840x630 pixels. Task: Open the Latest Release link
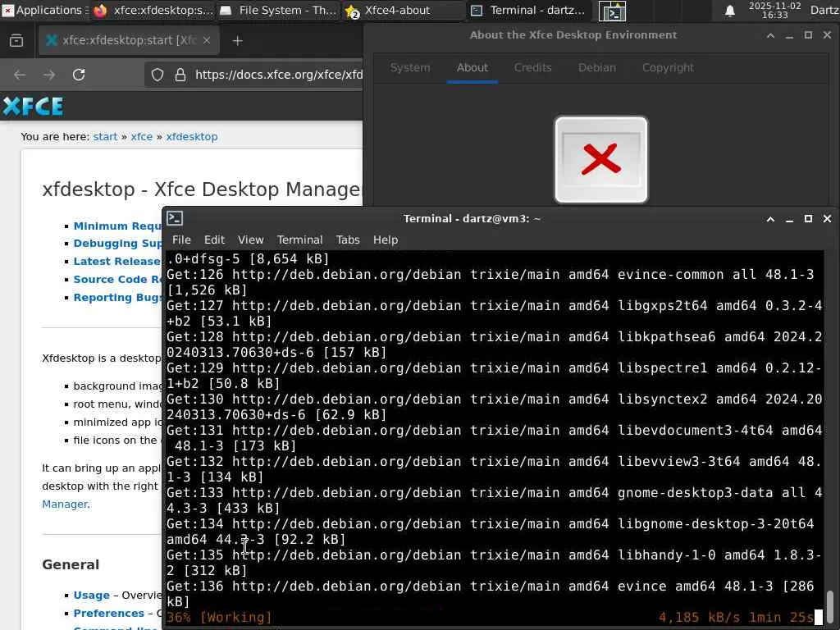tap(116, 262)
